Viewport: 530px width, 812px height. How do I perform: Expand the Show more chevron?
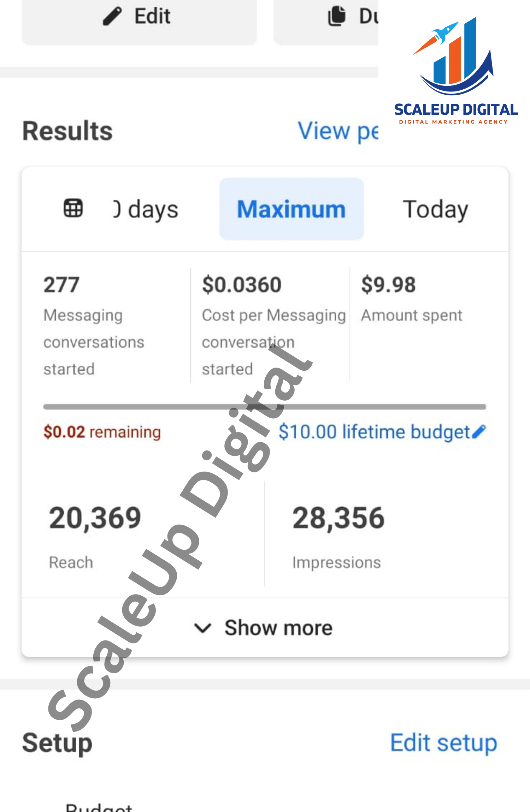203,628
